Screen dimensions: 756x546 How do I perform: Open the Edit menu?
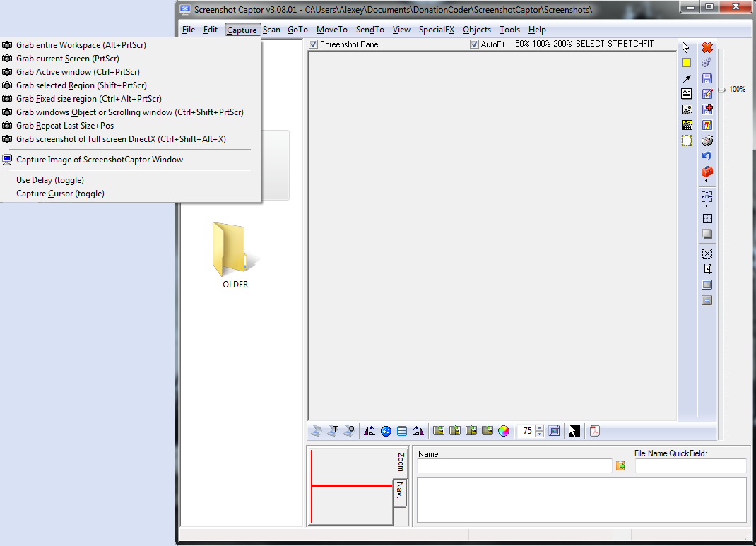[211, 30]
